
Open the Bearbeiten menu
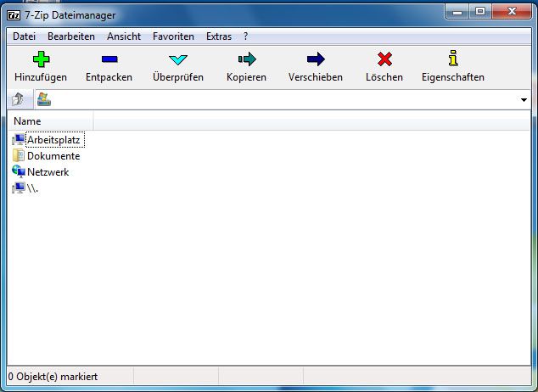pos(71,36)
